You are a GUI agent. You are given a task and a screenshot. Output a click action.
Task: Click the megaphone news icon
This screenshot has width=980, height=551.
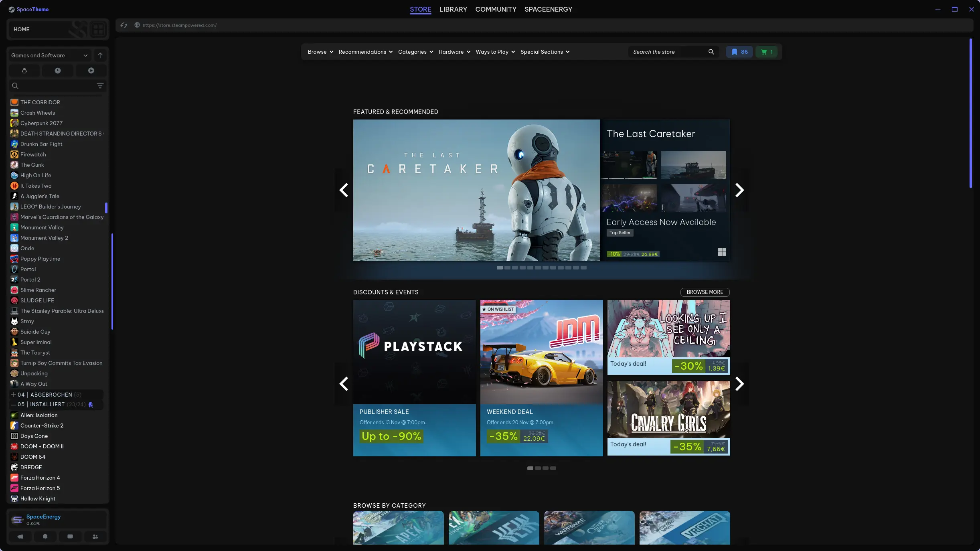20,537
